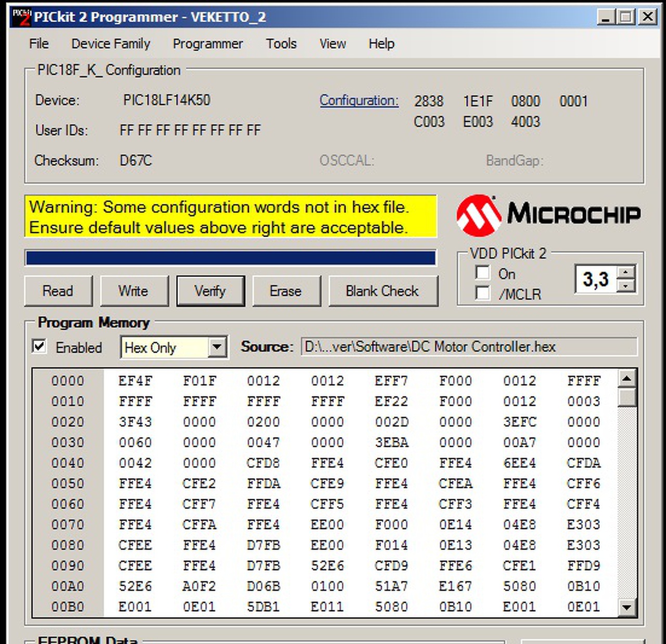This screenshot has height=644, width=666.
Task: Click memory cell CFF7
Action: tap(199, 504)
